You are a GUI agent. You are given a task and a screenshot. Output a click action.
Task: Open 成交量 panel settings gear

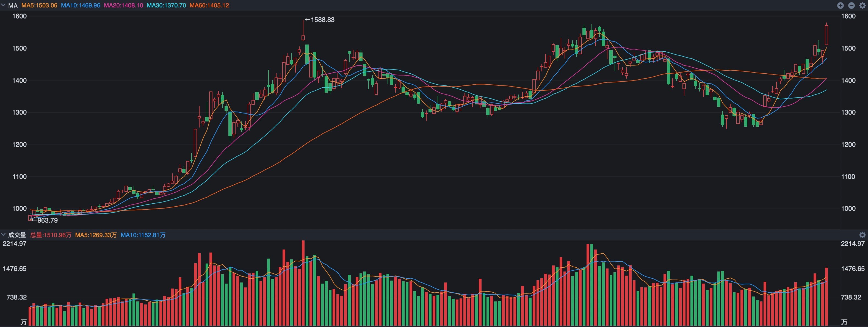(862, 235)
